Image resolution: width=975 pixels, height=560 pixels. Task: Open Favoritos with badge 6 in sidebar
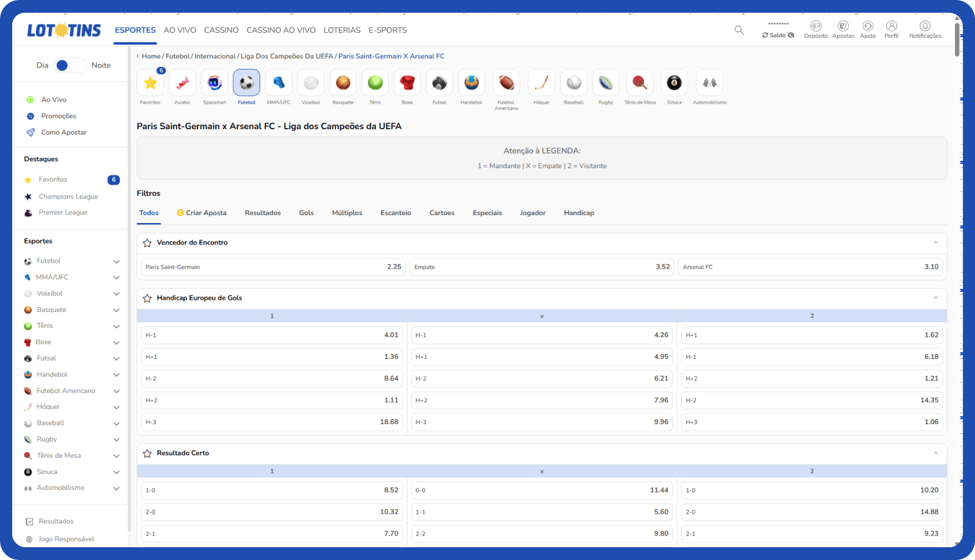coord(72,180)
